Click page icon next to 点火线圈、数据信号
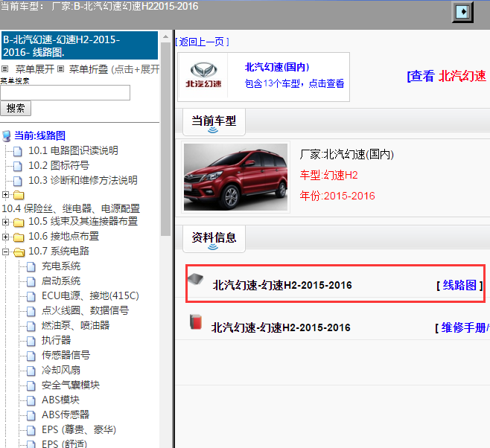The image size is (490, 448). pyautogui.click(x=31, y=311)
